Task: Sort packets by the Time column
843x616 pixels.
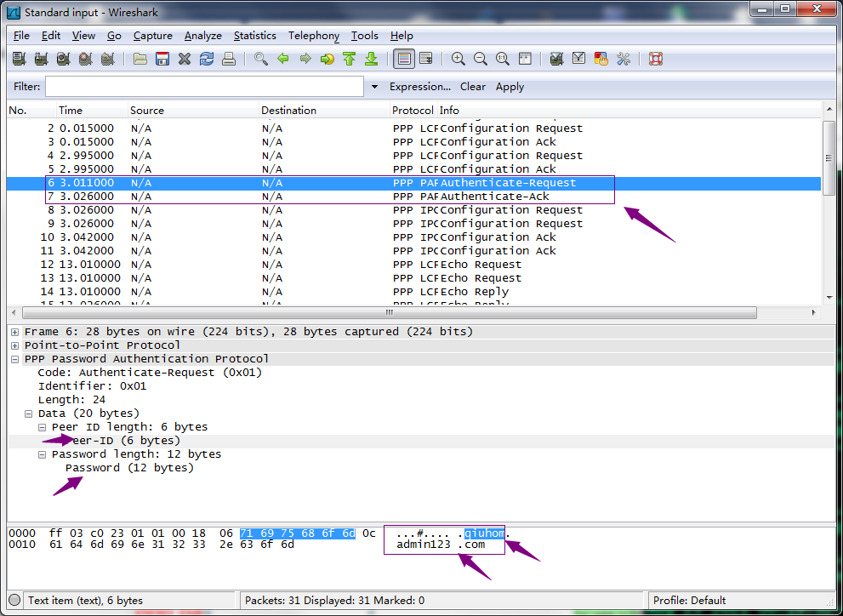Action: (x=93, y=111)
